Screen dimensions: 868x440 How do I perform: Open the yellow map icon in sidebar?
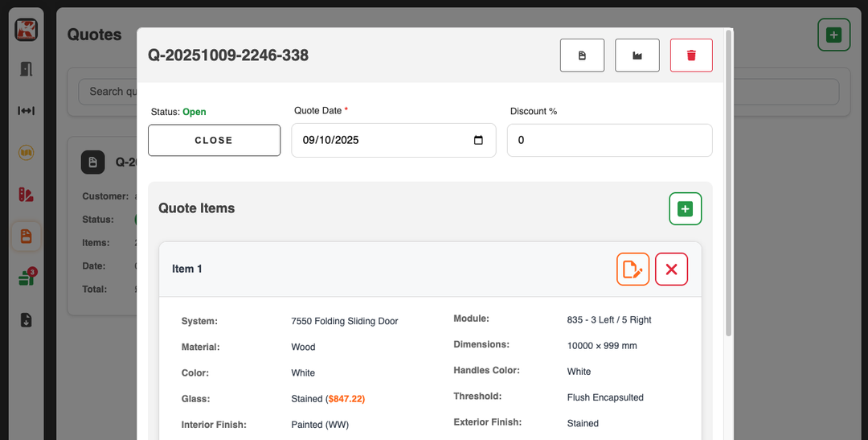(x=26, y=152)
